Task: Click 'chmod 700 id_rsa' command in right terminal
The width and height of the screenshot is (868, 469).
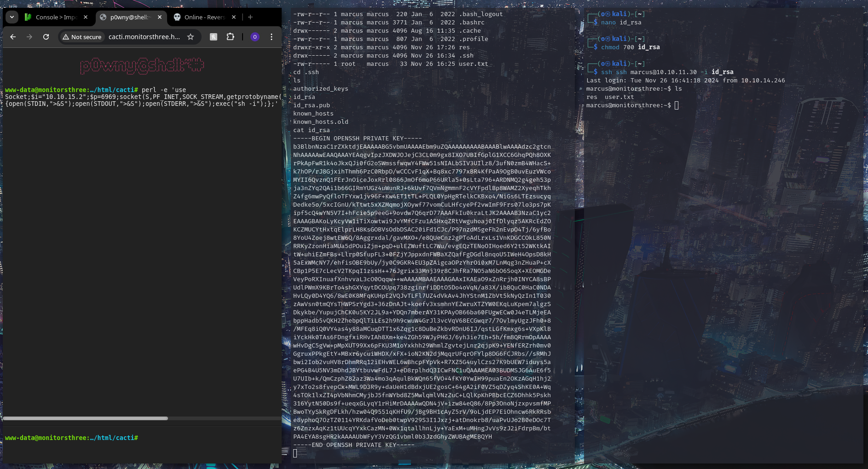Action: click(x=630, y=47)
